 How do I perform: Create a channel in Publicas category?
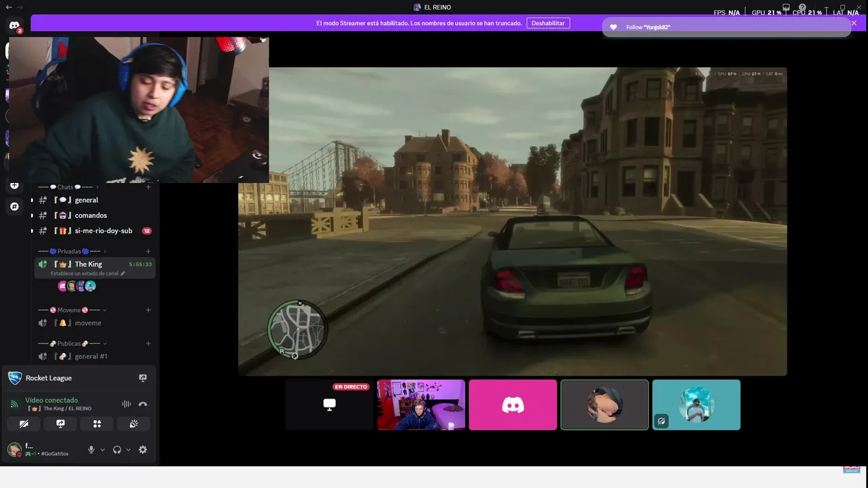[148, 344]
